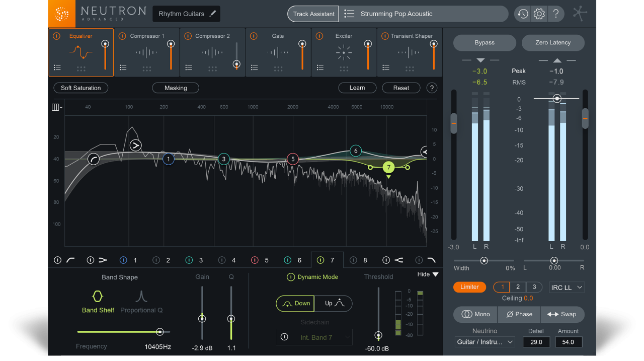The width and height of the screenshot is (644, 361).
Task: Collapse dynamic panel with Hide arrow
Action: (435, 274)
